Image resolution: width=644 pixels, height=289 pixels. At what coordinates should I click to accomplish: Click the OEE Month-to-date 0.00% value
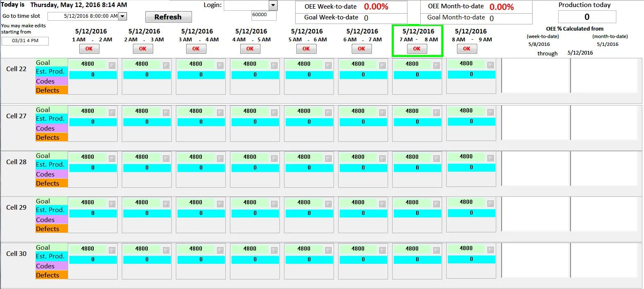click(502, 7)
